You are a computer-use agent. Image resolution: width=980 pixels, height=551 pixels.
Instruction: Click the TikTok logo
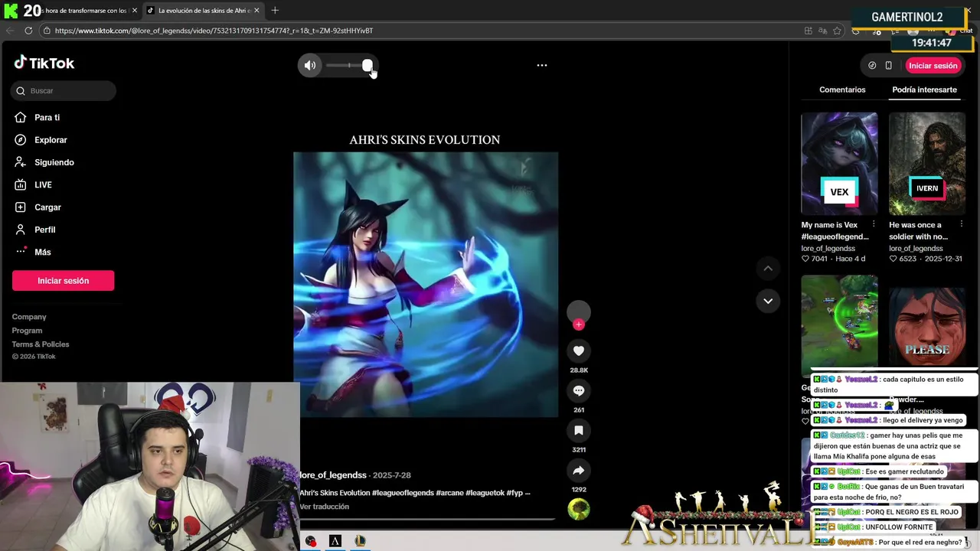(x=44, y=63)
